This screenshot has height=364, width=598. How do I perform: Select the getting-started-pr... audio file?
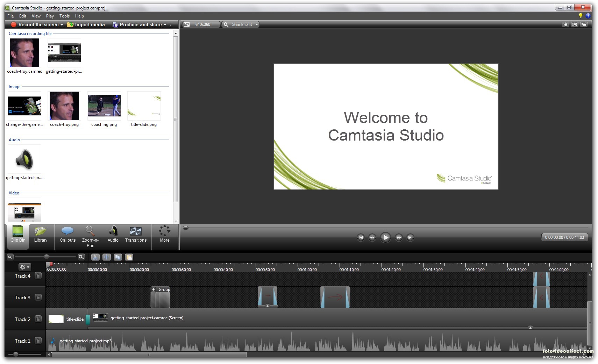(24, 159)
